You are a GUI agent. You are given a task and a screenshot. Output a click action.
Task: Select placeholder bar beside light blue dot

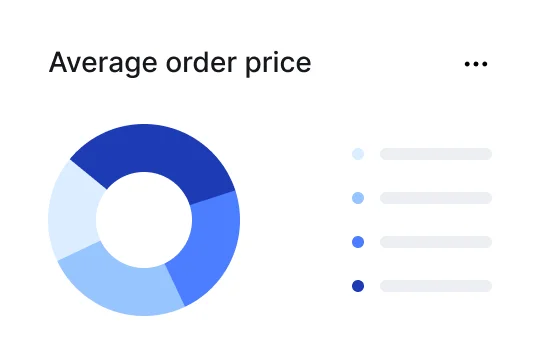coord(436,198)
